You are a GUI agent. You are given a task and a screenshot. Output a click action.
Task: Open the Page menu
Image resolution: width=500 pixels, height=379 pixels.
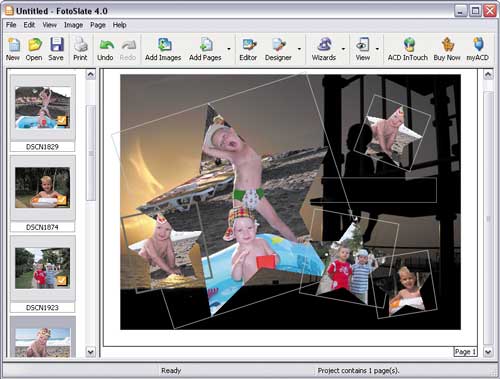tap(98, 25)
